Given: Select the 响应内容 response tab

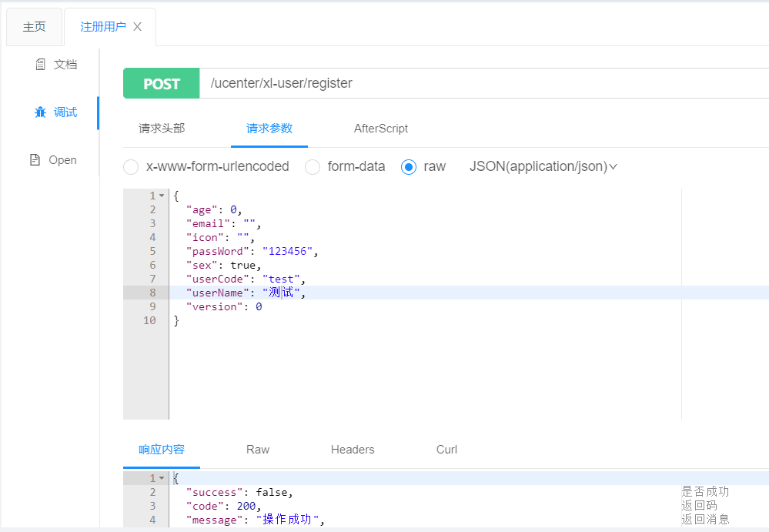Looking at the screenshot, I should [x=162, y=450].
